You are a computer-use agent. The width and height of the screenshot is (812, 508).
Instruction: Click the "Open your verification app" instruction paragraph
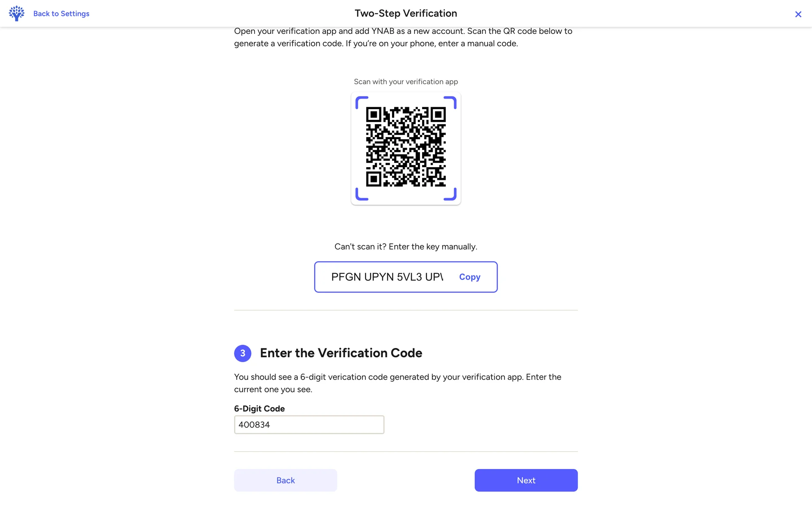403,37
